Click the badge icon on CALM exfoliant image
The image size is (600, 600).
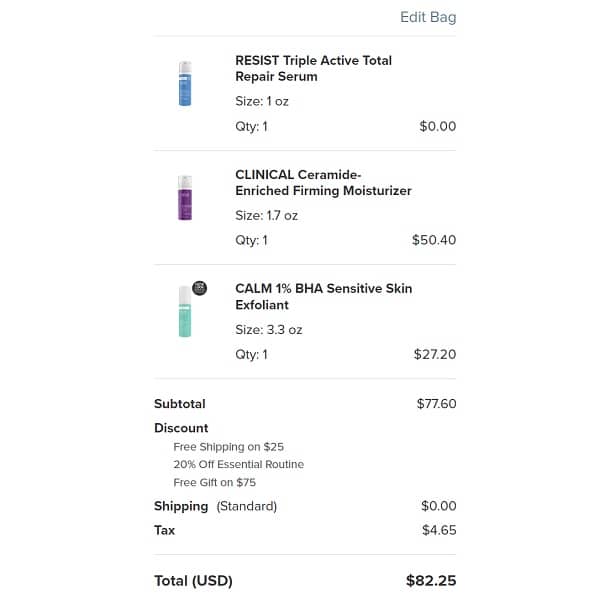(199, 286)
